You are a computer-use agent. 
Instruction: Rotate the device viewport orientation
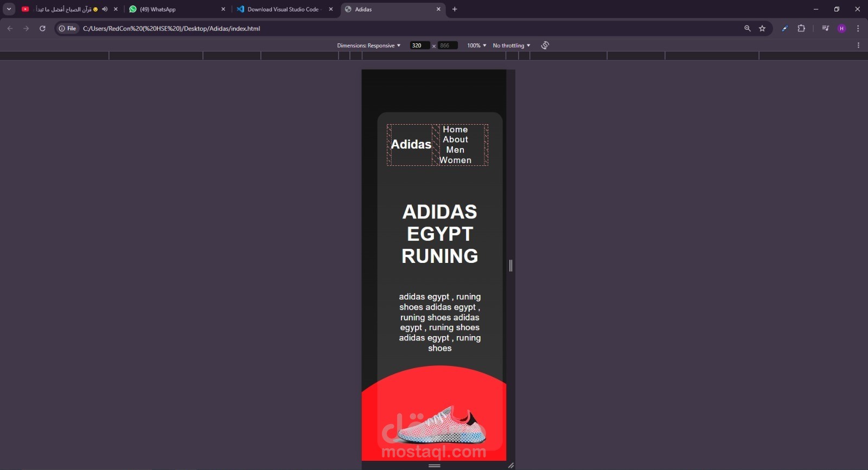[545, 46]
